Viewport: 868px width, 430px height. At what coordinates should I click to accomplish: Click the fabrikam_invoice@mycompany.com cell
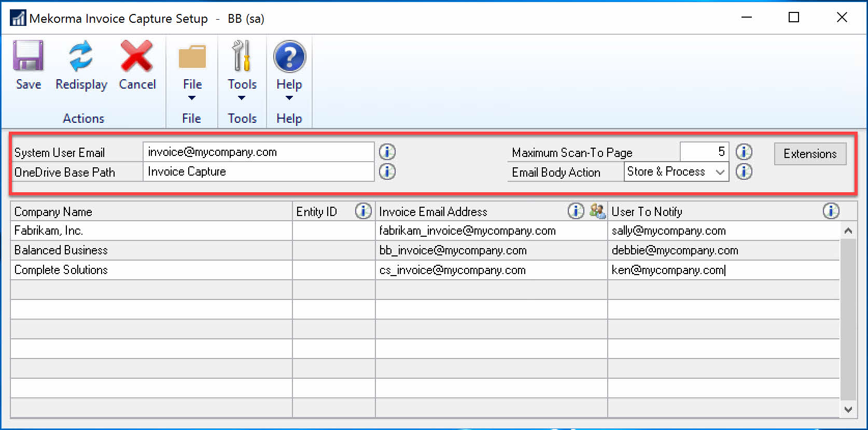click(491, 231)
